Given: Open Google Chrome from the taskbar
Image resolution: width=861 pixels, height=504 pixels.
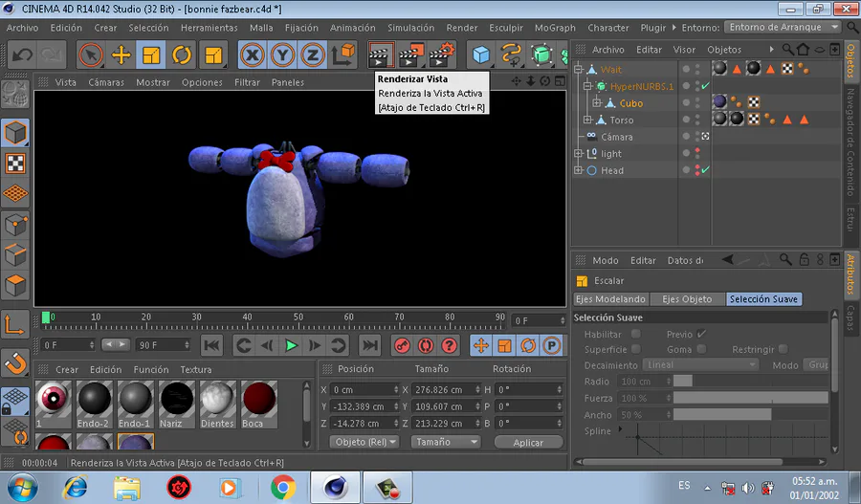Looking at the screenshot, I should (x=283, y=487).
